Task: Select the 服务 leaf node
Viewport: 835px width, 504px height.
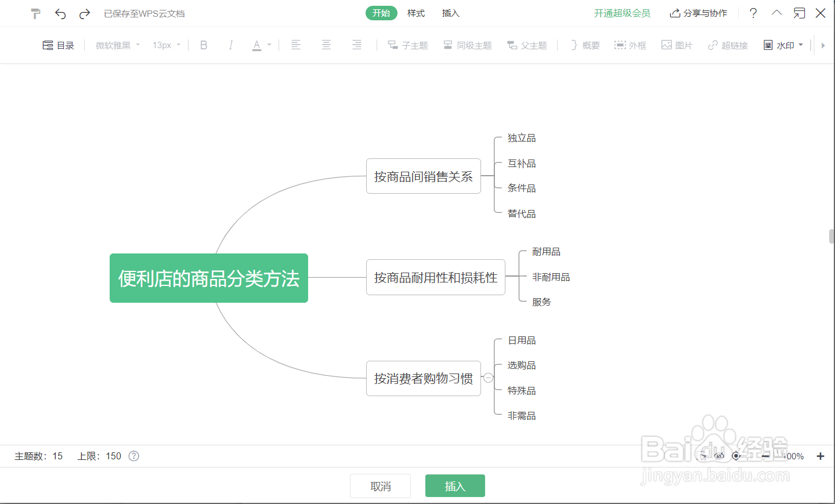Action: click(541, 302)
